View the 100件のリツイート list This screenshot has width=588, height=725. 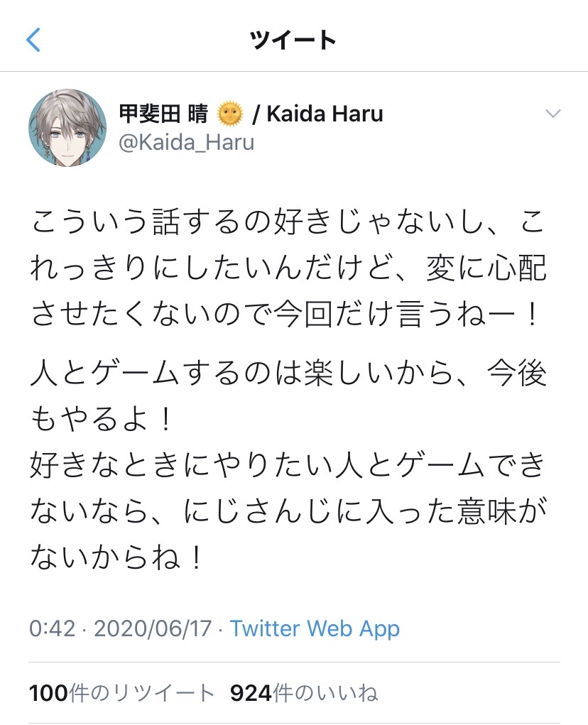tap(122, 693)
